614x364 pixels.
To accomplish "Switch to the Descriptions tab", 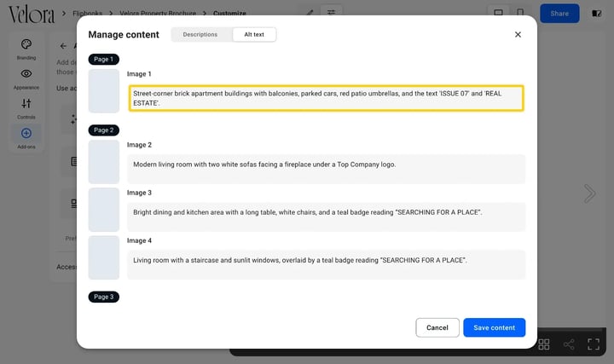I will pyautogui.click(x=200, y=34).
